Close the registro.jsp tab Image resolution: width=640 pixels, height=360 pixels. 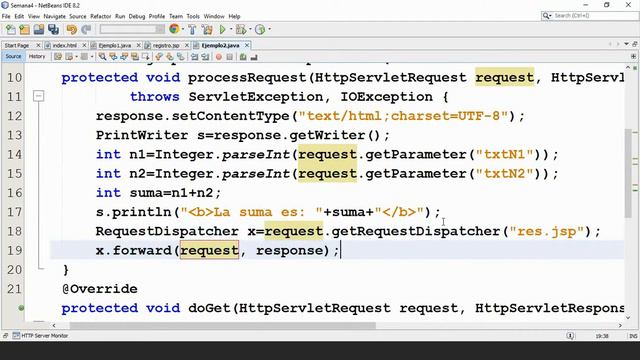(x=187, y=45)
